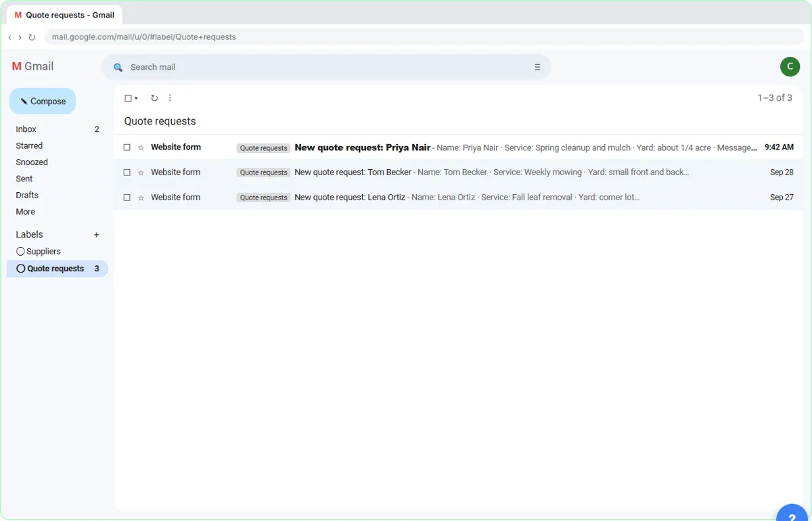Open the account avatar C
Viewport: 812px width, 521px height.
(x=790, y=66)
